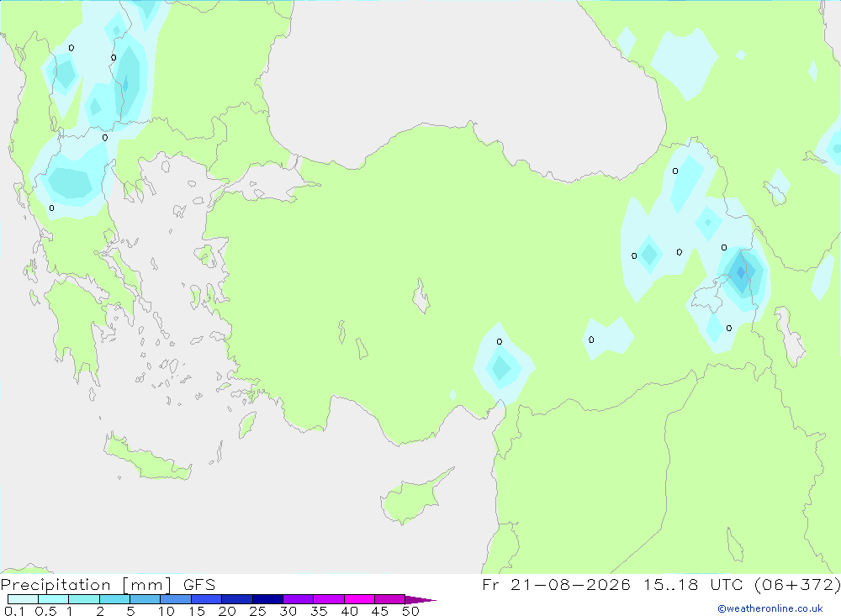
Task: Click the '30' legend value label
Action: click(288, 611)
